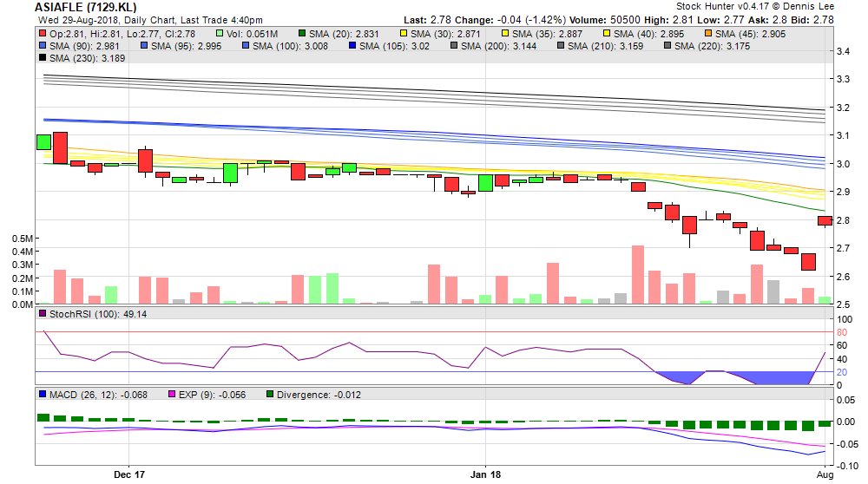Click the magenta EXP (9) legend swatch

[x=172, y=394]
